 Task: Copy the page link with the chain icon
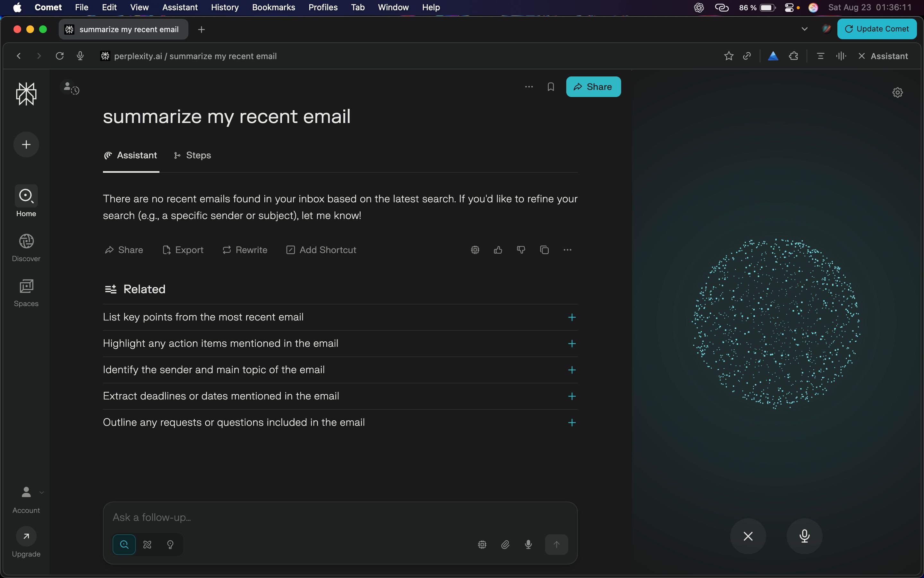[747, 56]
